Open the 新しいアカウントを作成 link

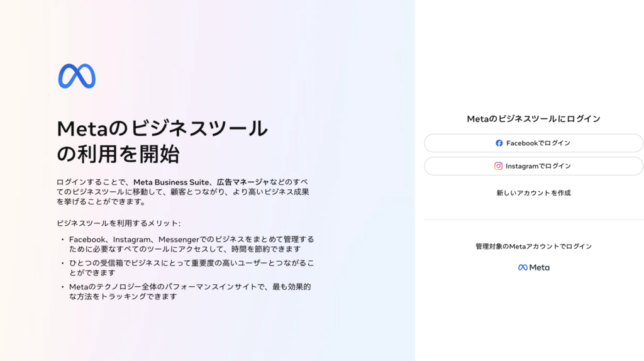(533, 193)
